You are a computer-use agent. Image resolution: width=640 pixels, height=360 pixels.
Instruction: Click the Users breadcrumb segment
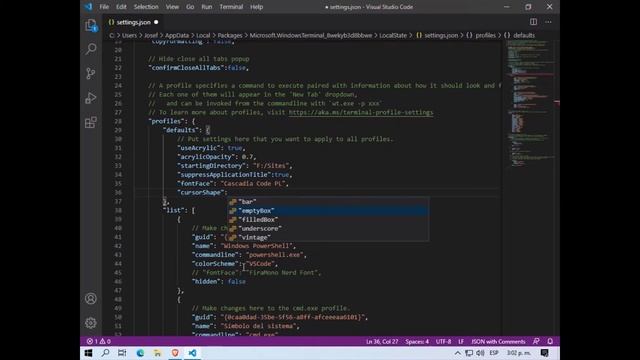point(129,36)
